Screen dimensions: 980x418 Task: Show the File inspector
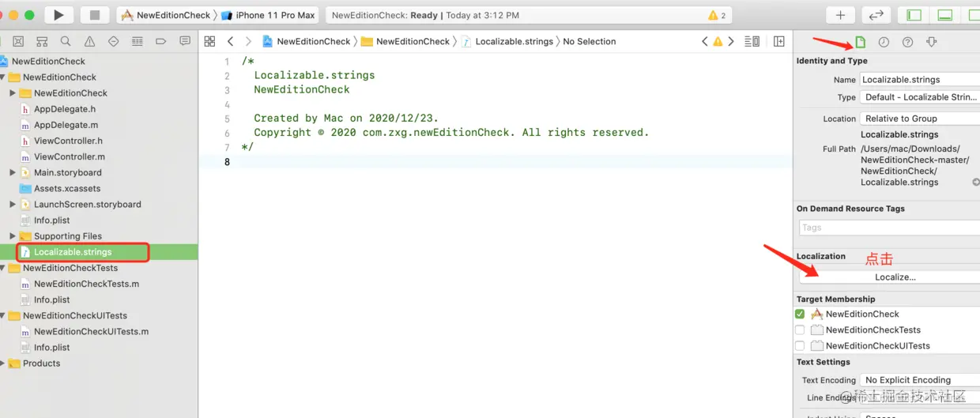tap(861, 42)
